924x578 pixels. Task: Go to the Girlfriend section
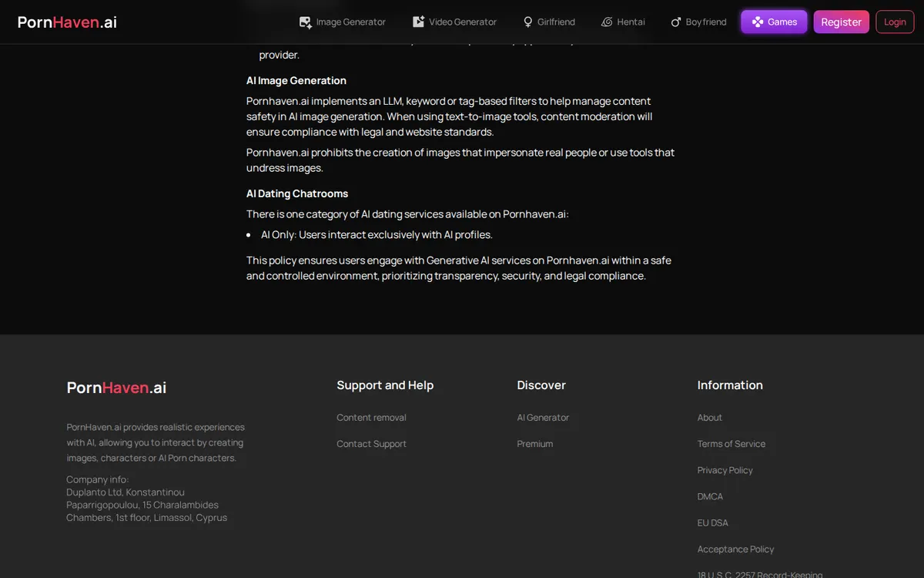pos(549,22)
